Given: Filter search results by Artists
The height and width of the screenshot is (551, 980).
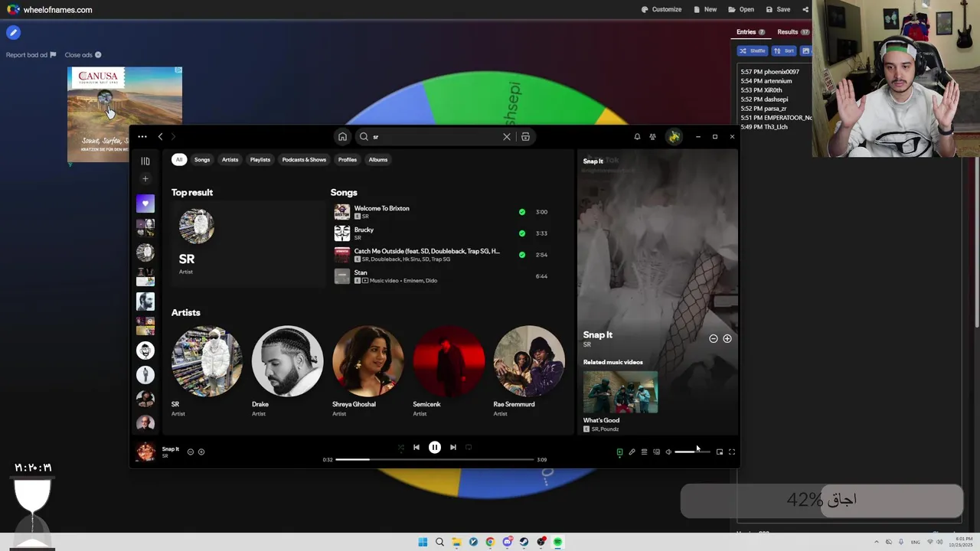Looking at the screenshot, I should coord(230,160).
